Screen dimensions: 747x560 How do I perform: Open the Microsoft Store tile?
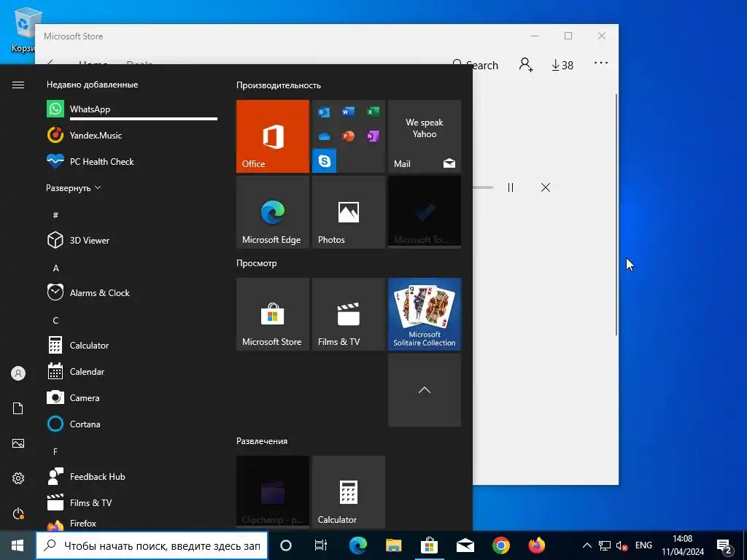coord(273,314)
